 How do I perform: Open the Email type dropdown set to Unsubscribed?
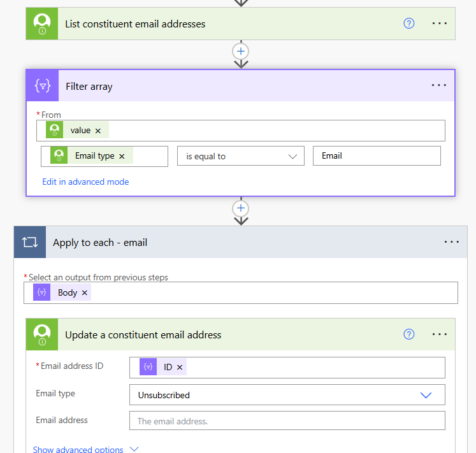(287, 395)
